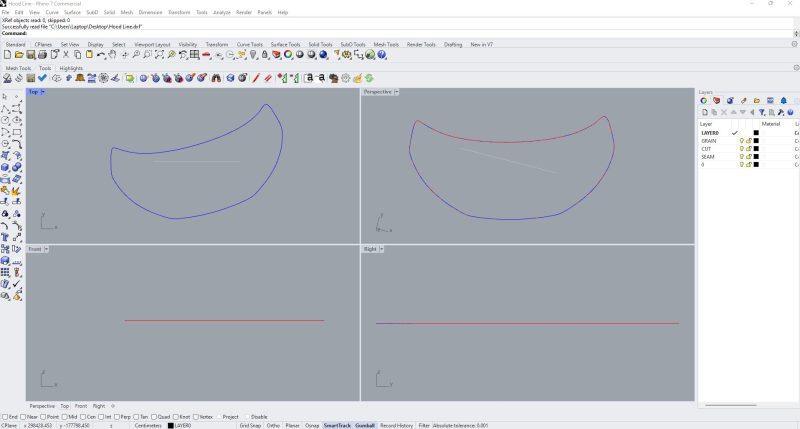
Task: Click the Layers panel horizontal scrollbar
Action: [x=731, y=406]
